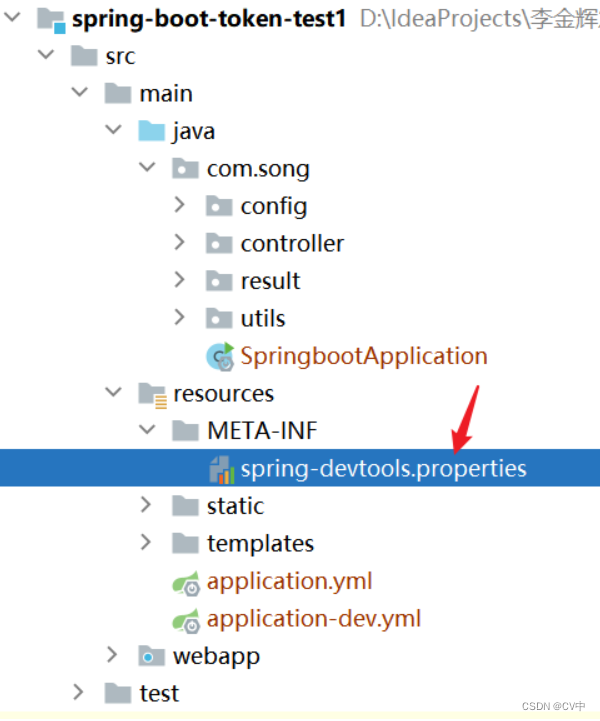
Task: Select the config package label
Action: coord(274,207)
